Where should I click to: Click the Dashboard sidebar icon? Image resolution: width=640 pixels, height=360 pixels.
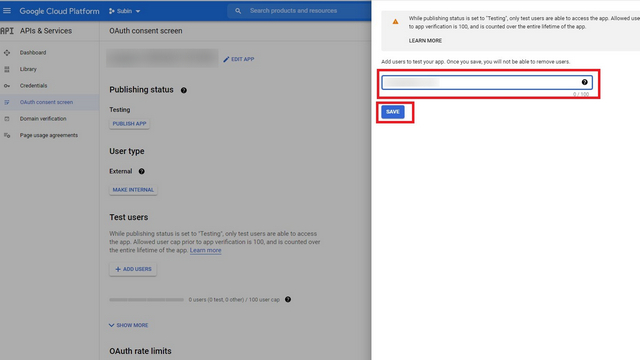pyautogui.click(x=7, y=53)
